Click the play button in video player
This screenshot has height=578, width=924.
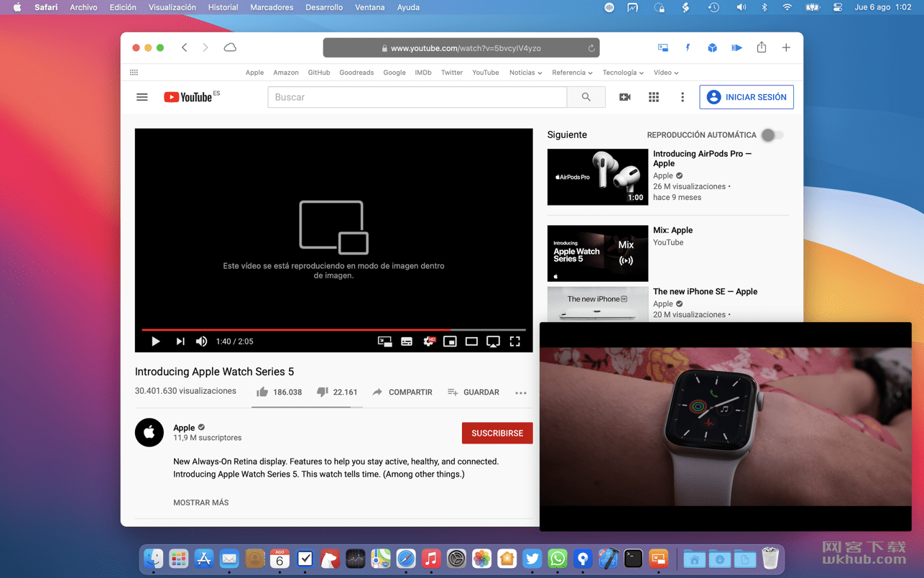point(155,341)
